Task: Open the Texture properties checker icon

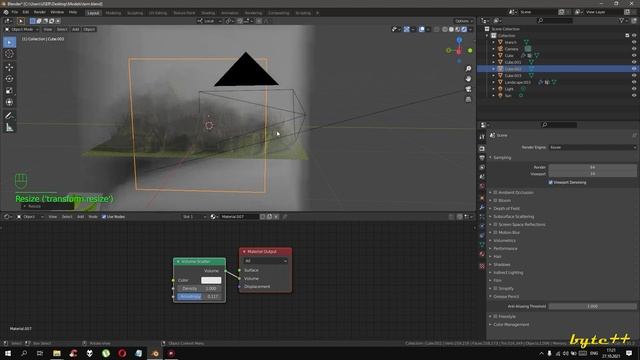Action: 482,266
